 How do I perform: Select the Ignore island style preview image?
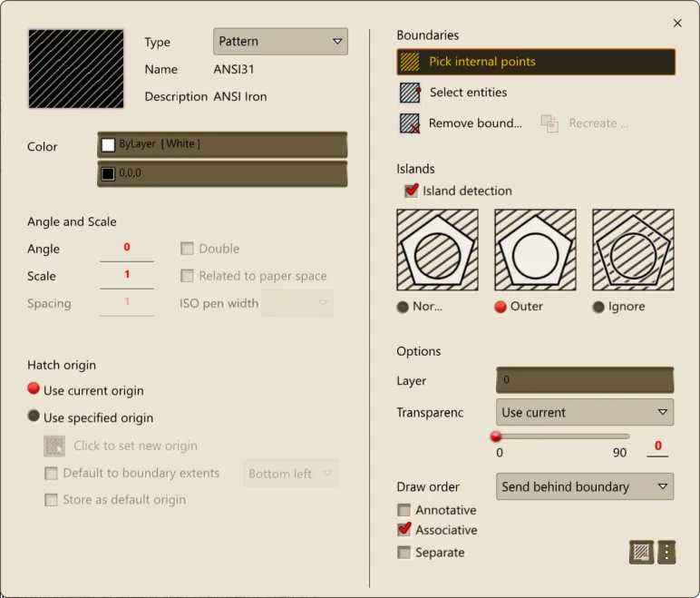tap(633, 250)
